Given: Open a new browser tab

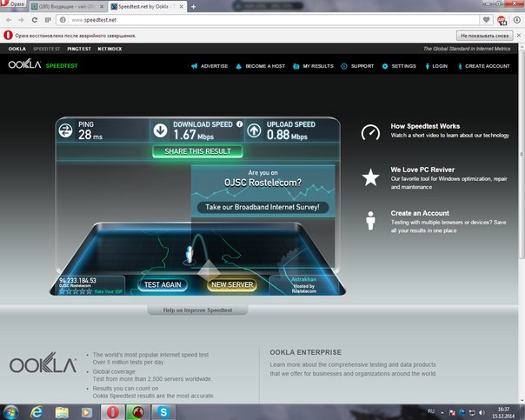Looking at the screenshot, I should [x=194, y=7].
